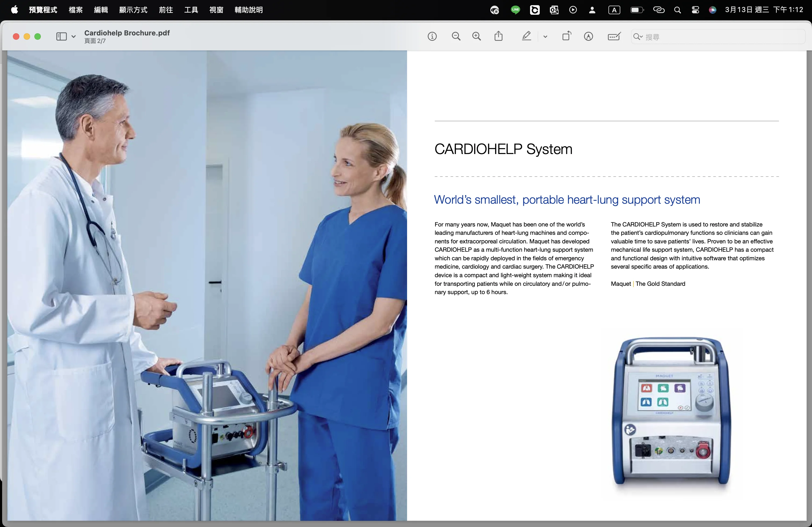Open the 輔助說明 menu
This screenshot has height=527, width=812.
(249, 10)
